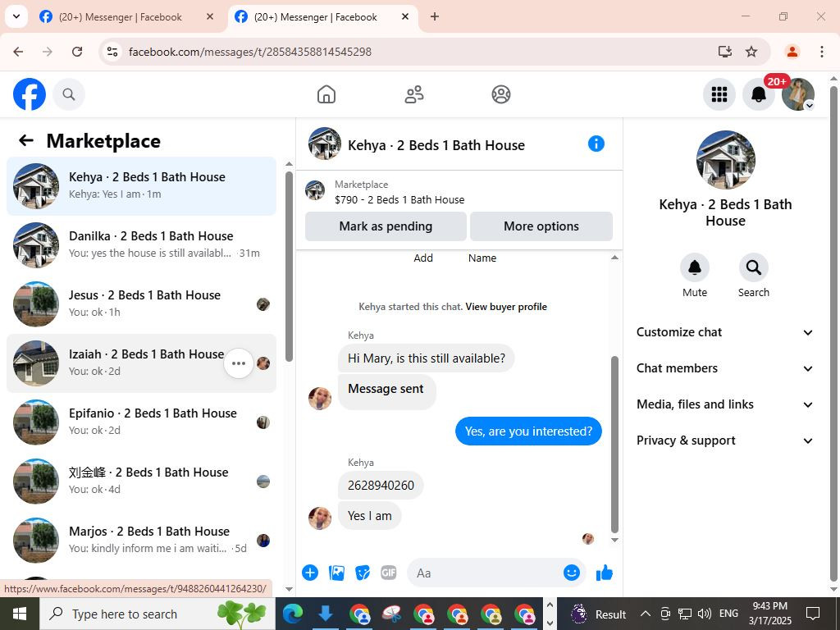The height and width of the screenshot is (630, 840).
Task: Open the account profile picture menu
Action: (x=797, y=95)
